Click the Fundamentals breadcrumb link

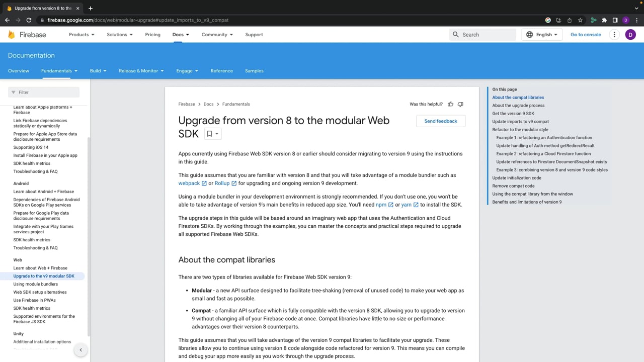pyautogui.click(x=236, y=104)
